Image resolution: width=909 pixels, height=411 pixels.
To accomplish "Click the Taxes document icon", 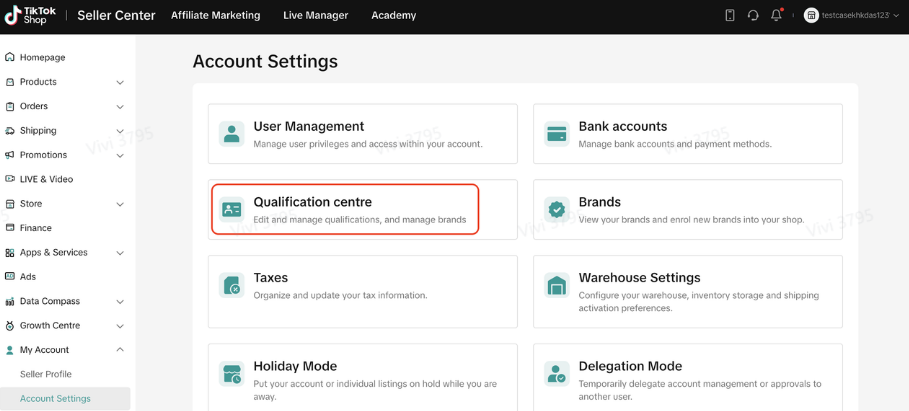I will (232, 285).
